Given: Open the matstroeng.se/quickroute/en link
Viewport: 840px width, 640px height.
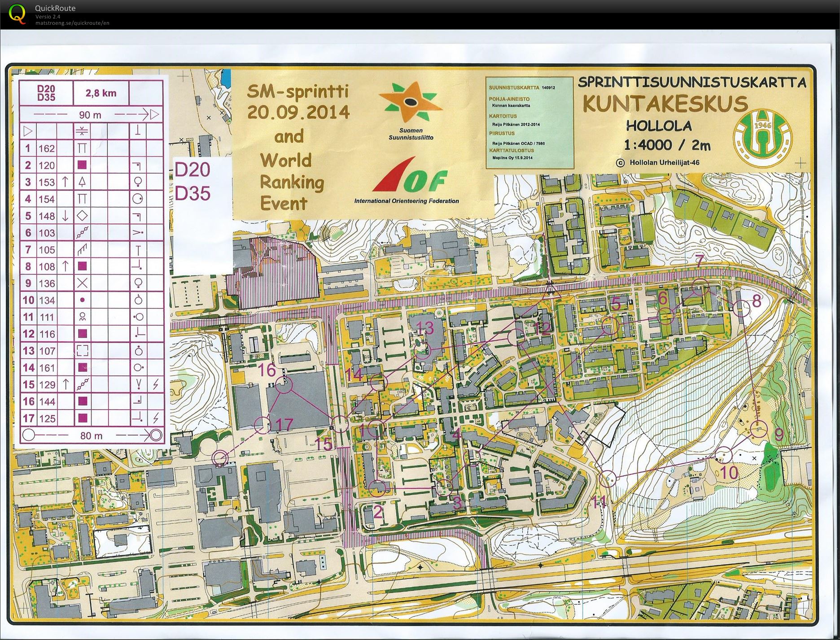Looking at the screenshot, I should pos(72,23).
